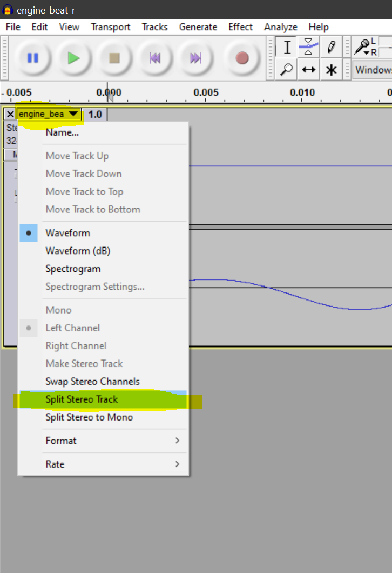392x573 pixels.
Task: Click the playhead marker at 0.000
Action: click(x=110, y=96)
